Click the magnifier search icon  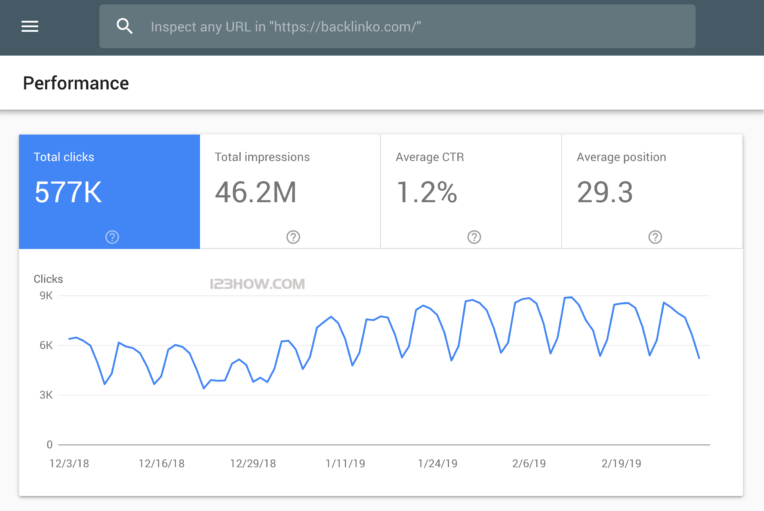click(125, 27)
